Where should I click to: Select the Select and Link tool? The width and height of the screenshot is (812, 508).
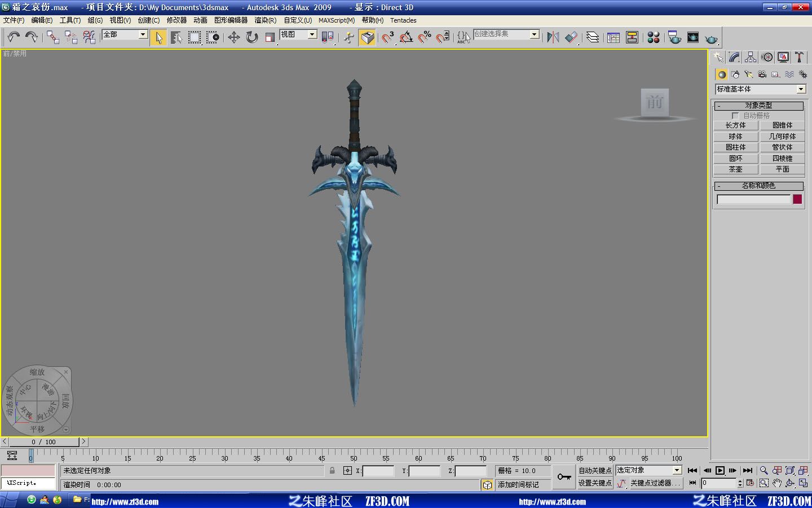(x=53, y=37)
